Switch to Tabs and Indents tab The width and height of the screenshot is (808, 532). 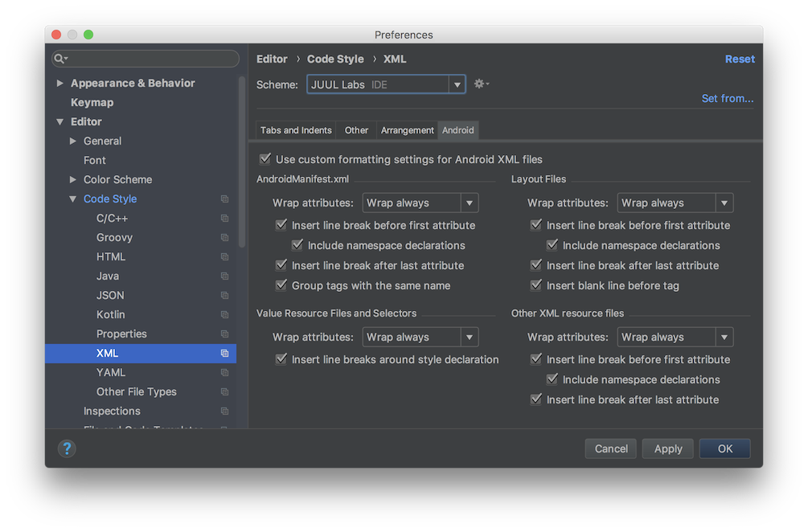[x=296, y=130]
